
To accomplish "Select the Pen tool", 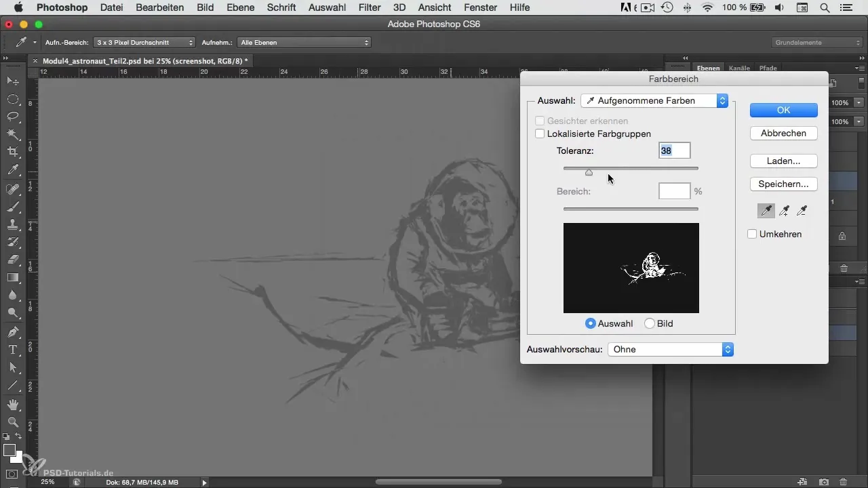I will 13,332.
